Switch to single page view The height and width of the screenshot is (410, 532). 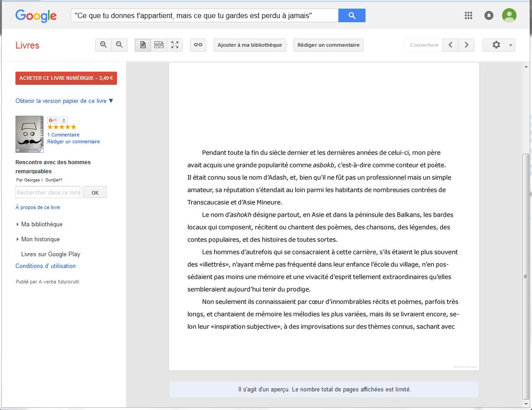click(x=143, y=45)
